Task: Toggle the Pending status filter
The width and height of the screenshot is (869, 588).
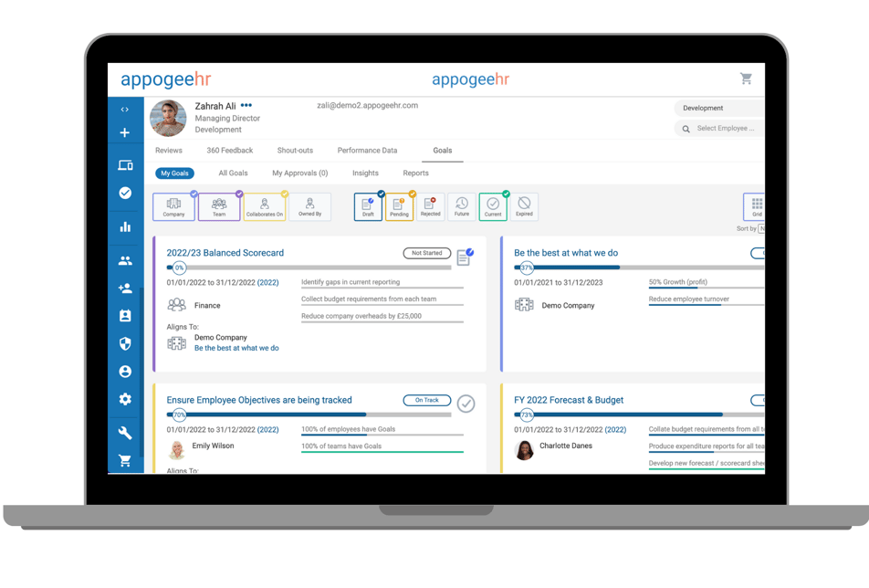Action: [x=399, y=206]
